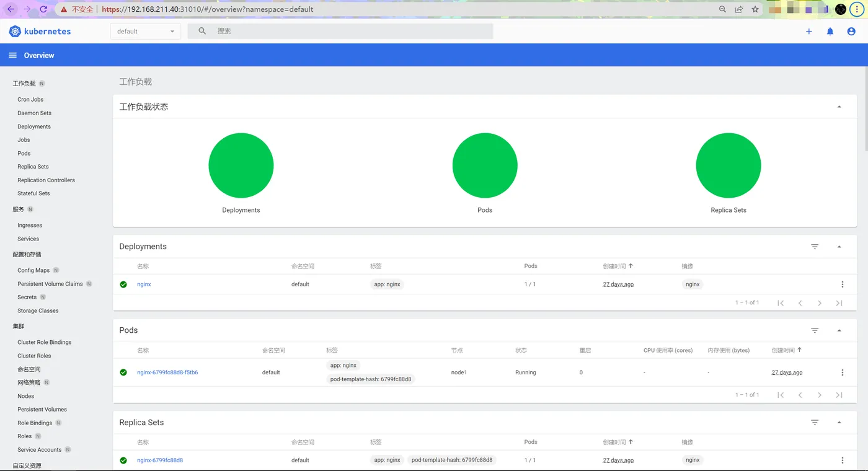Open Daemon Sets in sidebar
The image size is (868, 471).
point(35,113)
